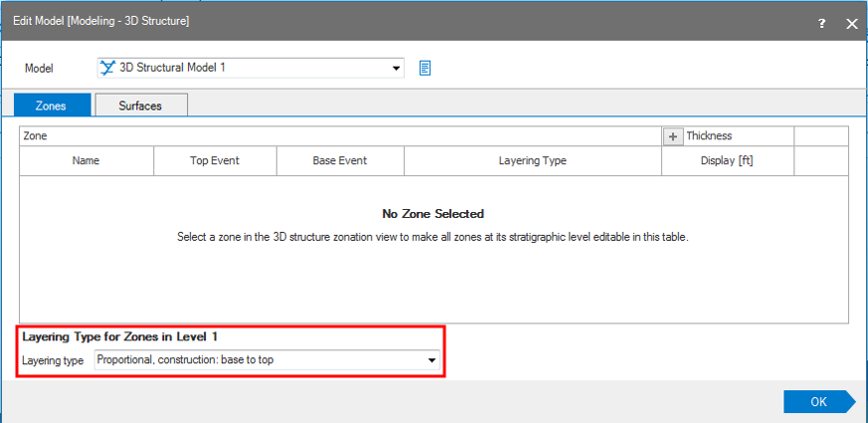The height and width of the screenshot is (423, 868).
Task: Click the 3D Structural Model icon
Action: point(107,69)
